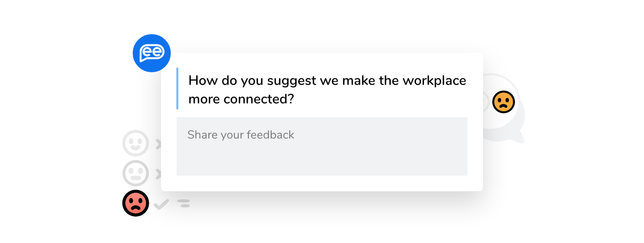Click the gray double-dash lines beside checkmark
Image resolution: width=644 pixels, height=243 pixels.
[183, 203]
